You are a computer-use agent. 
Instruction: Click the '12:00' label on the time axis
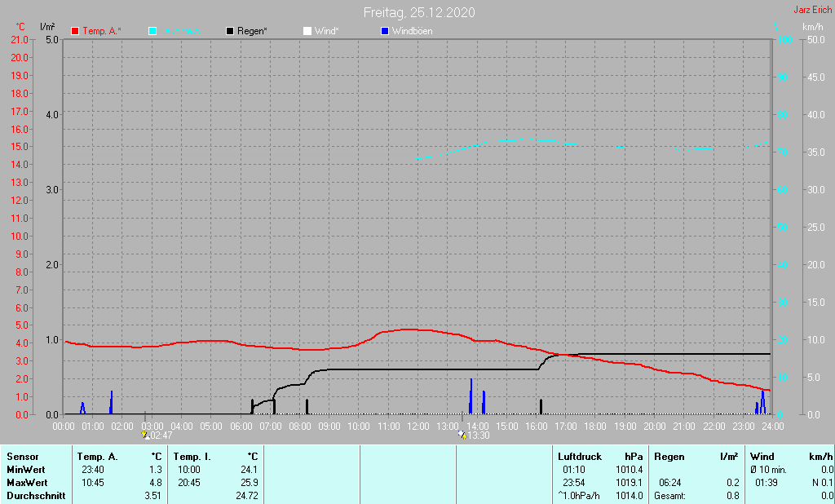(418, 427)
